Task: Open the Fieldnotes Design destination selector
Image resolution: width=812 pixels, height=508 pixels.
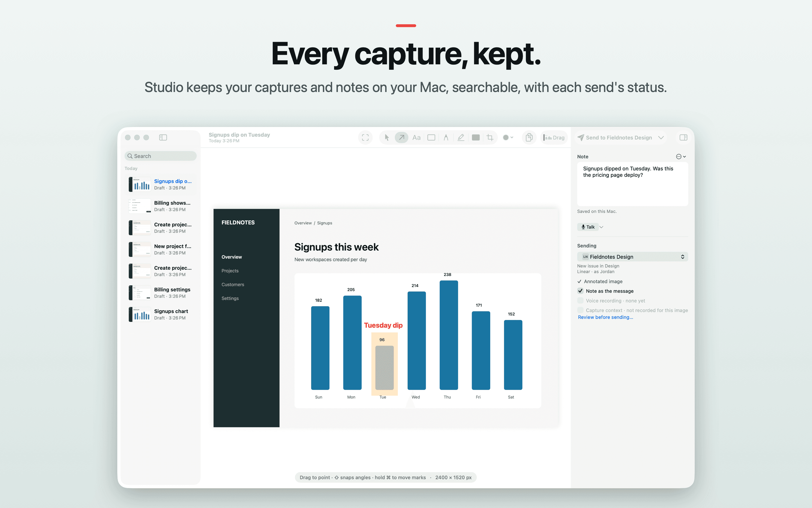Action: 632,257
